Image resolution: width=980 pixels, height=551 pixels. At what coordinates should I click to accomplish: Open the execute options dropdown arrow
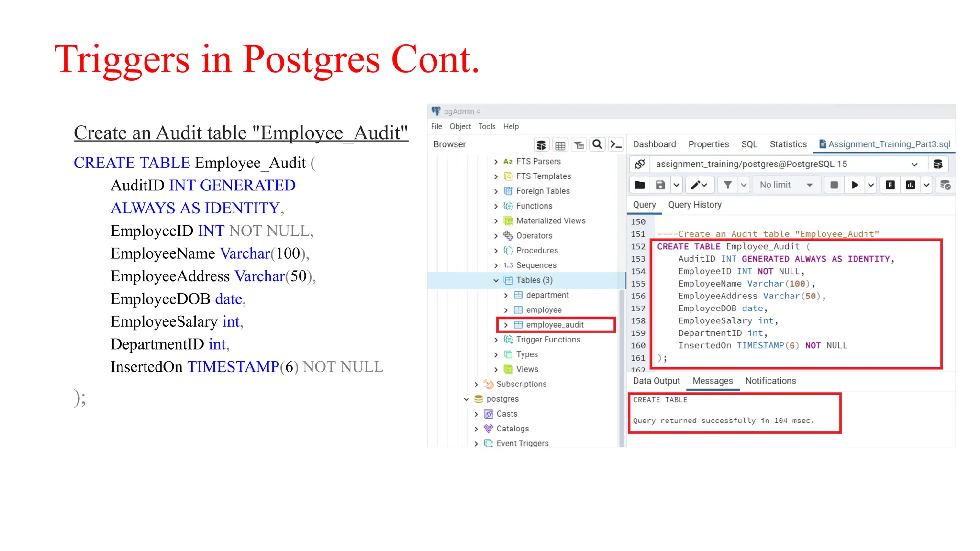click(871, 185)
